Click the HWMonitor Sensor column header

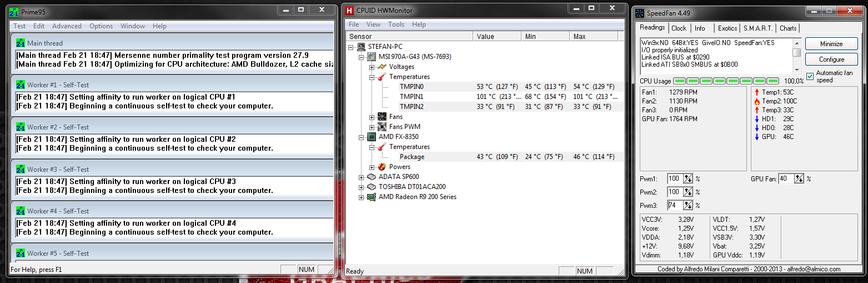[410, 36]
